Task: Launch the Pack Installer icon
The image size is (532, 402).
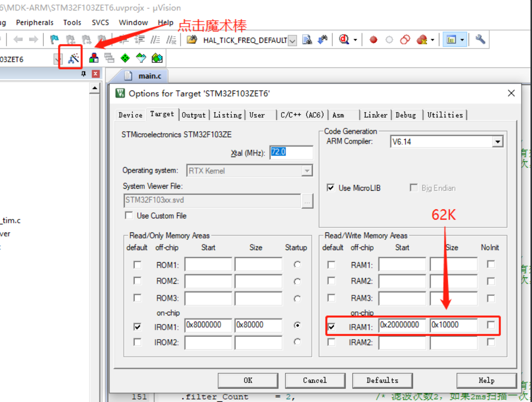Action: 157,58
